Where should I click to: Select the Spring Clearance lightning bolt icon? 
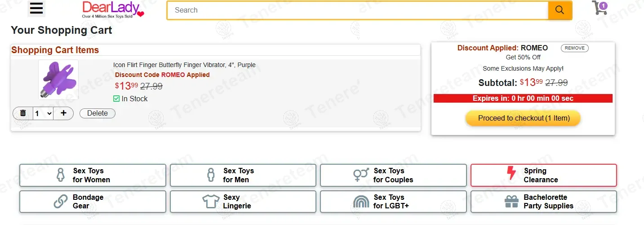point(511,174)
